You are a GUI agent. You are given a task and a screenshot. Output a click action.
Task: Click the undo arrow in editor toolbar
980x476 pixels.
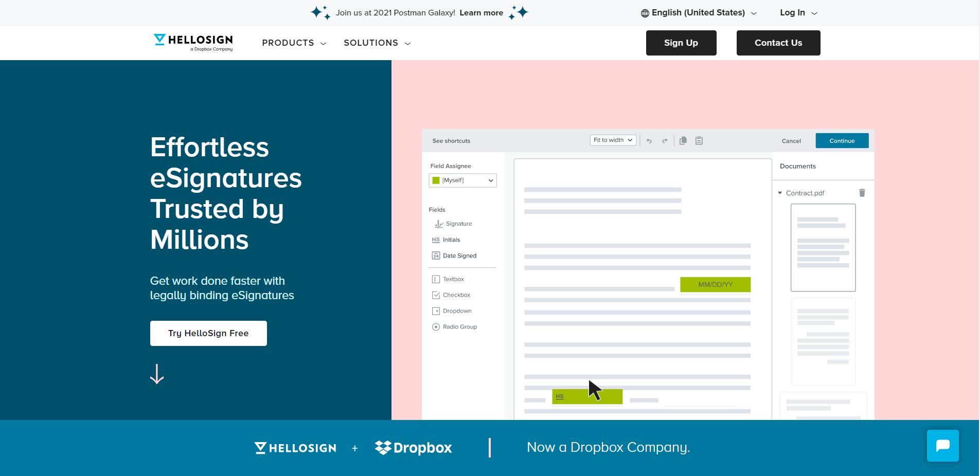(649, 141)
